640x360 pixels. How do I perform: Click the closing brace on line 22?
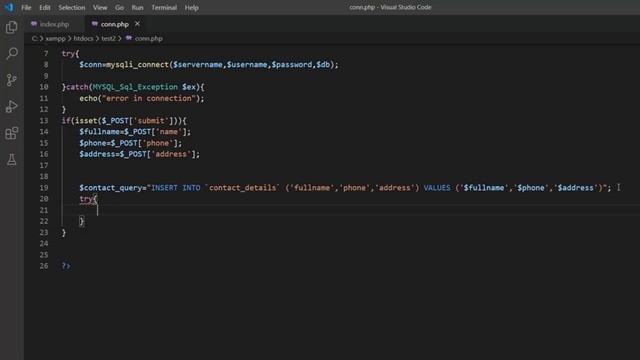(x=82, y=221)
